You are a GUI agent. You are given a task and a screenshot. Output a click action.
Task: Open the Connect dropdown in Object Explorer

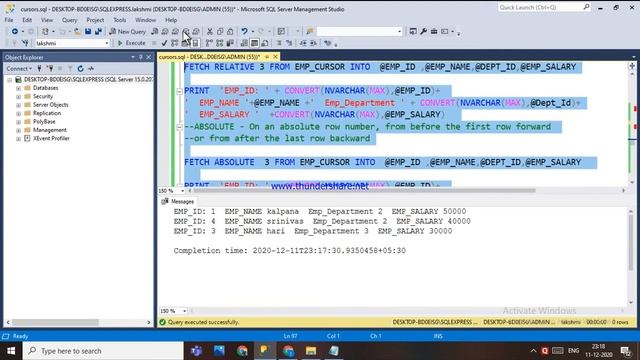19,69
